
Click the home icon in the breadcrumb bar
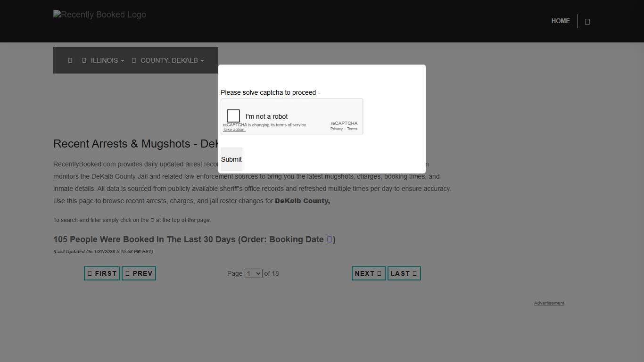pos(70,60)
